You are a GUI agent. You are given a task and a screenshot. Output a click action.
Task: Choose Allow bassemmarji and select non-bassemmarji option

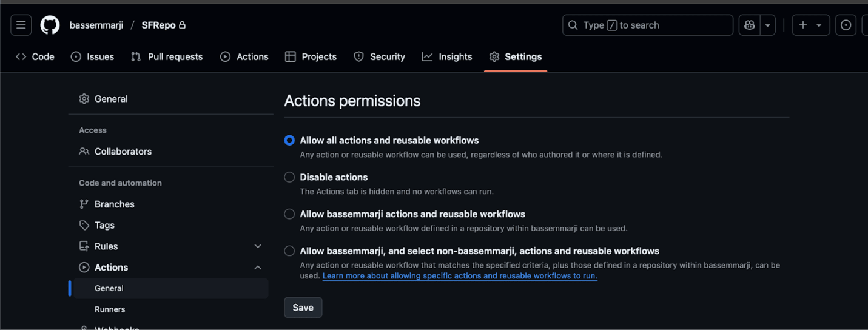(289, 251)
